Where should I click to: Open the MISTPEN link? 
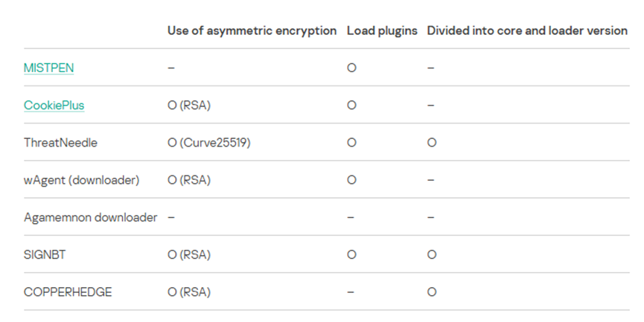coord(49,68)
